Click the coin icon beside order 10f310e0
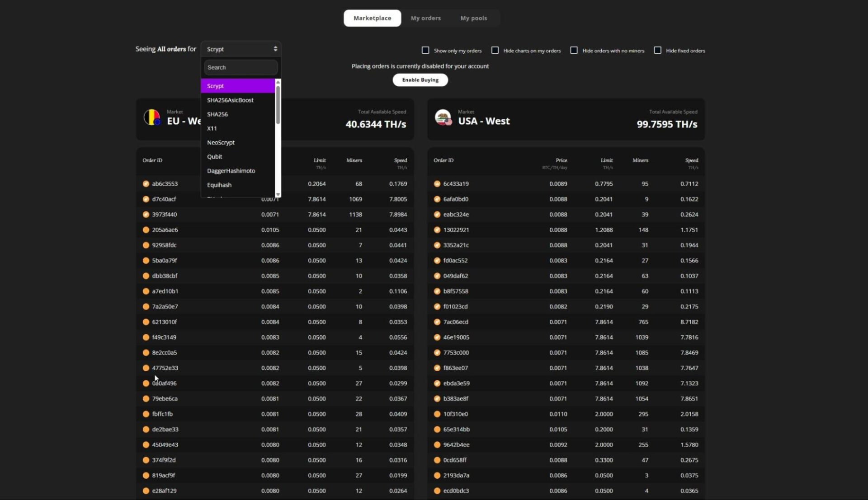Screen dimensions: 868x500 [x=437, y=414]
